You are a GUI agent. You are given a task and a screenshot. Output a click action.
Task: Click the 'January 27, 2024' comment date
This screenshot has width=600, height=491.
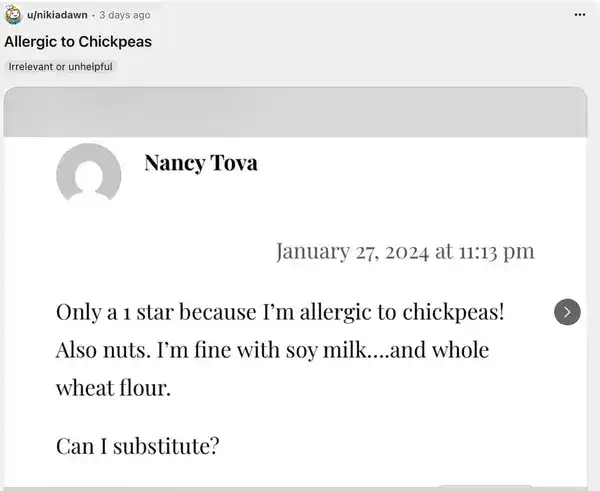click(x=353, y=250)
